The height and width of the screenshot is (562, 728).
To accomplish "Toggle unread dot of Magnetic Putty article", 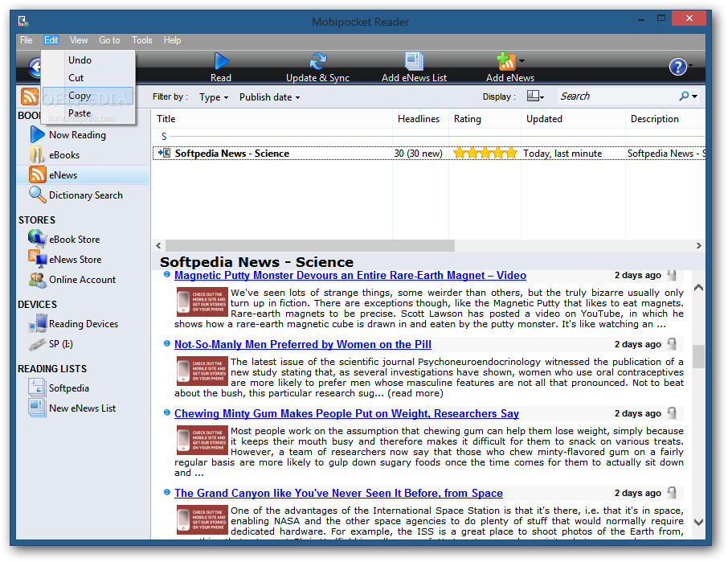I will [x=166, y=274].
